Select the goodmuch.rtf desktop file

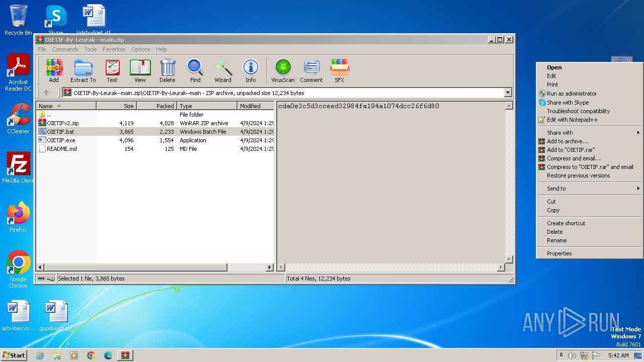tap(56, 316)
